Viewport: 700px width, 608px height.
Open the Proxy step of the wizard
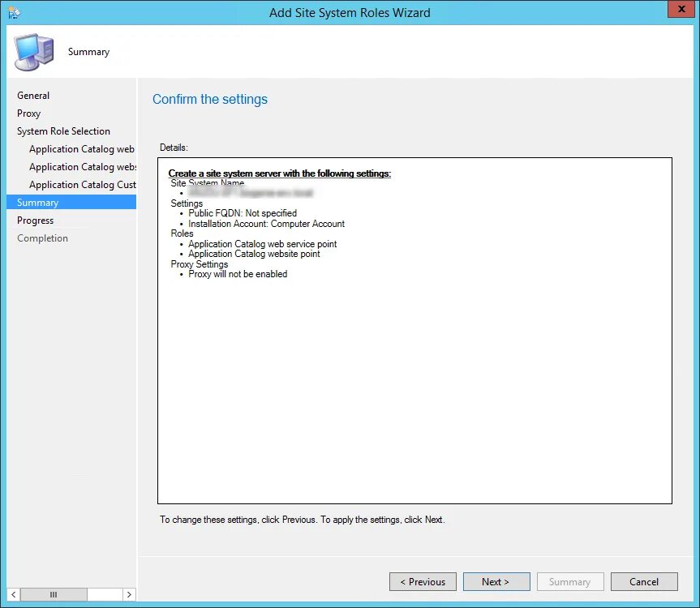pyautogui.click(x=28, y=113)
